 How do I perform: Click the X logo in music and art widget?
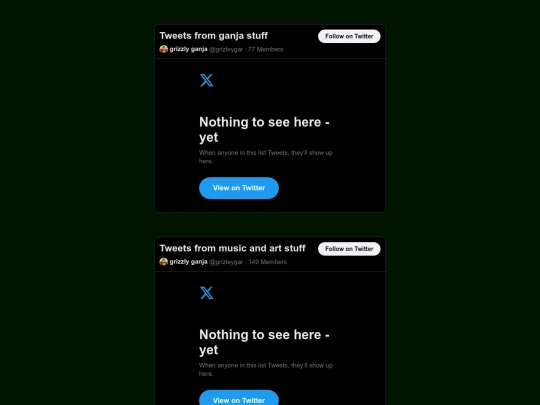[207, 293]
